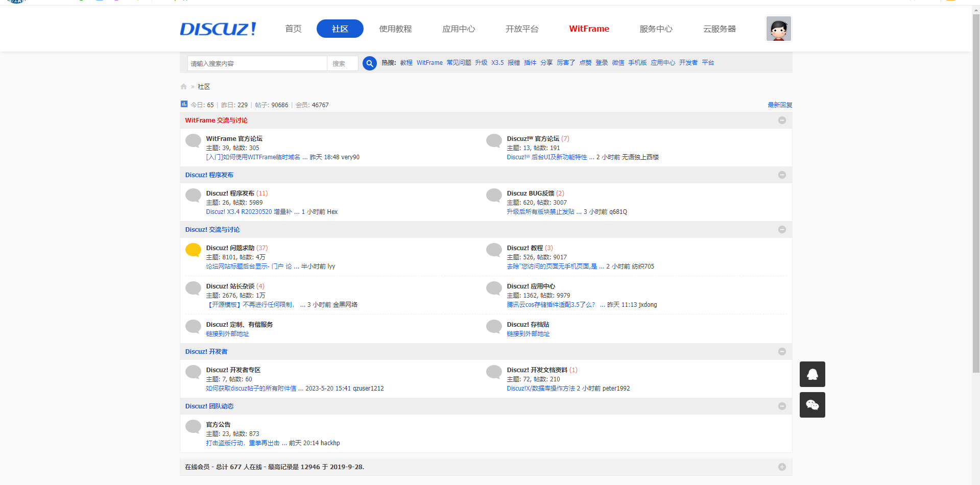Open the WeChat floating button
Screen dimensions: 980x485
click(x=812, y=405)
